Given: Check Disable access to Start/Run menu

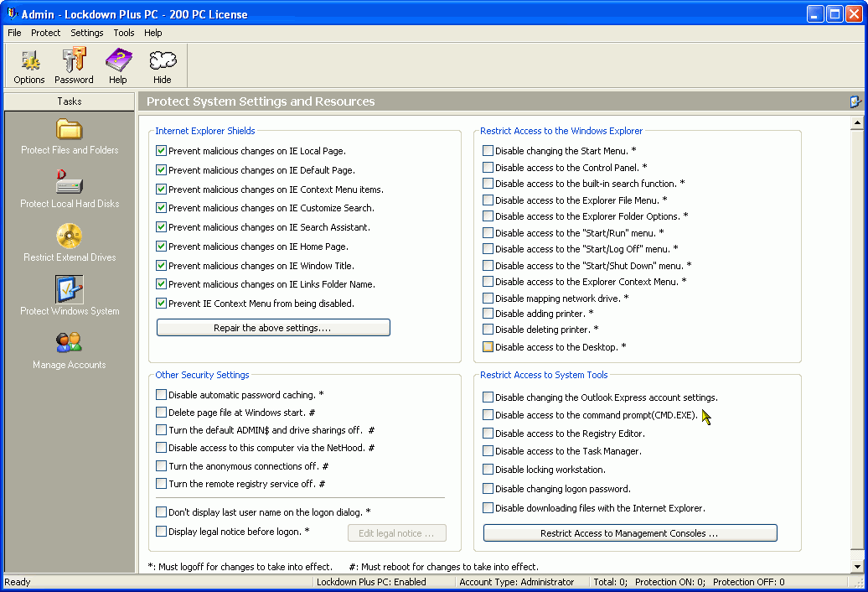Looking at the screenshot, I should (x=488, y=232).
